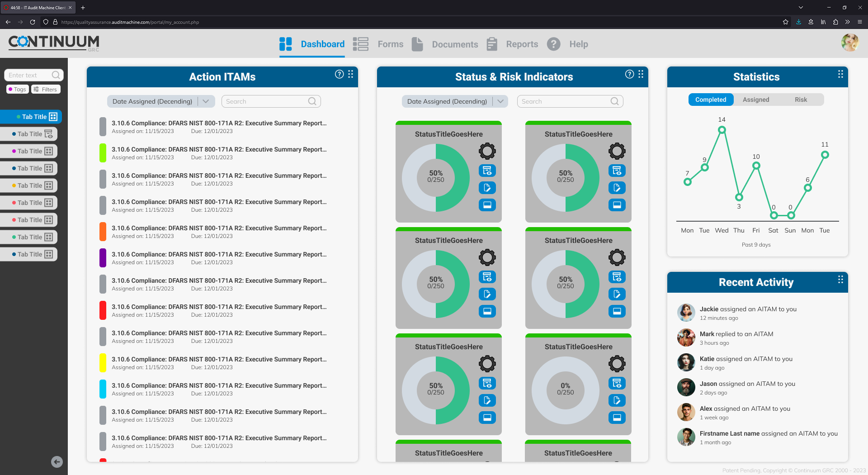Click the gear icon on first status card
Image resolution: width=868 pixels, height=475 pixels.
487,151
